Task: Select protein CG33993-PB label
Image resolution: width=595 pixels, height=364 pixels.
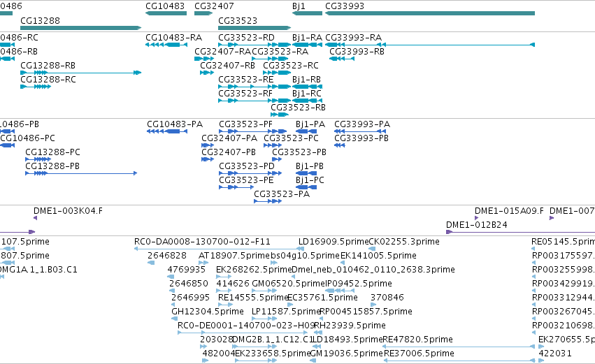Action: tap(361, 138)
